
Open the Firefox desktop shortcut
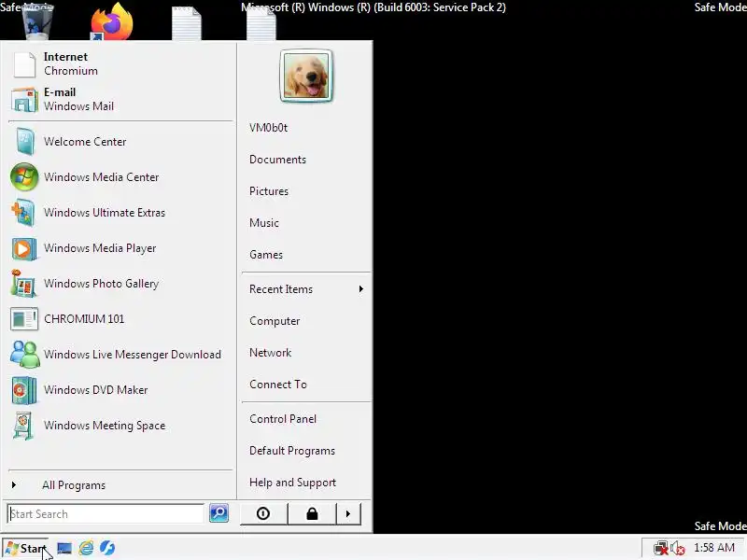click(x=112, y=21)
